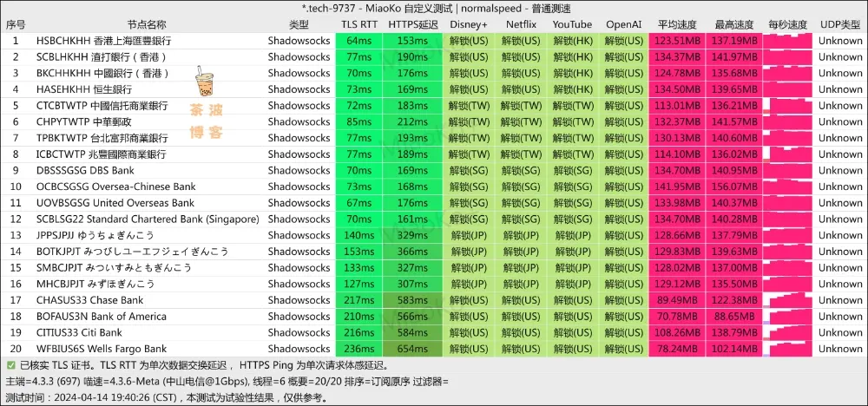The width and height of the screenshot is (868, 406).
Task: Select node CTCBTWTP 中國信托商業銀行
Action: click(x=102, y=106)
